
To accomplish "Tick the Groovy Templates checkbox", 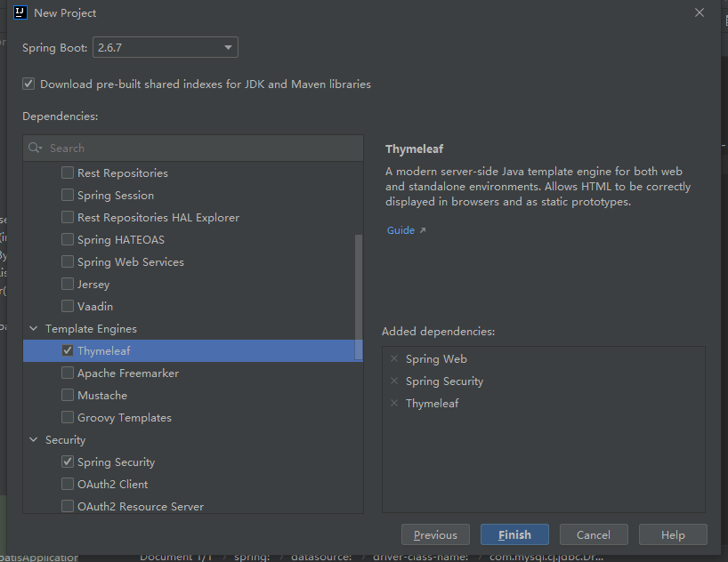I will point(68,418).
